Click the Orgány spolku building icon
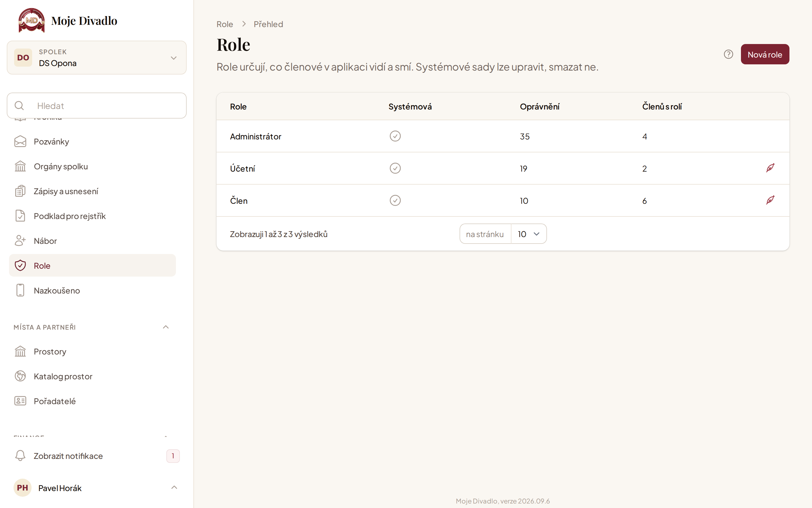This screenshot has width=812, height=508. (20, 166)
